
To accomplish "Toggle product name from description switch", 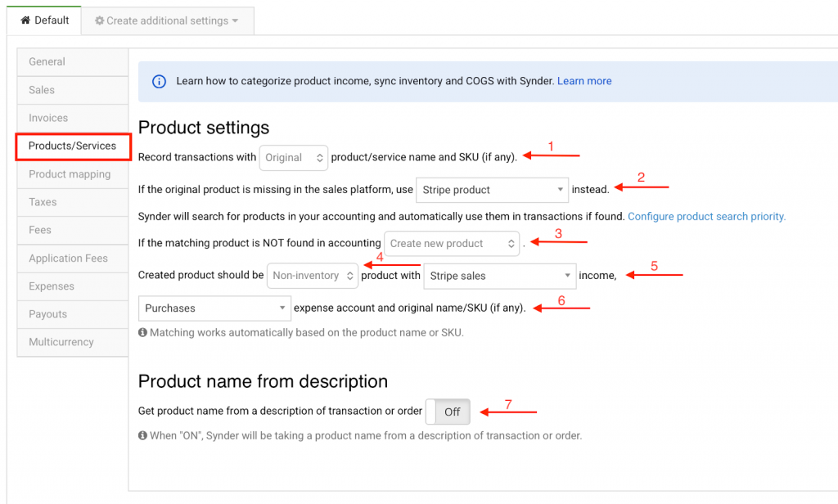I will coord(448,412).
